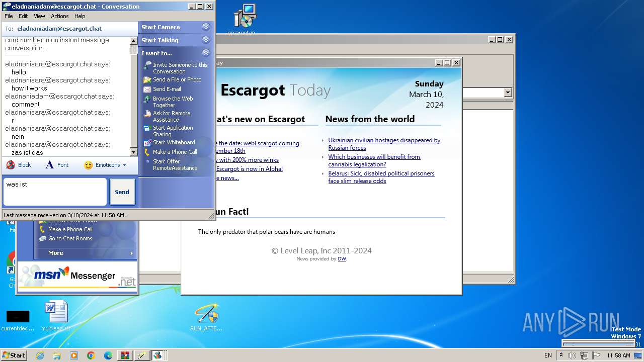Viewport: 644px width, 362px height.
Task: Expand the More submenu in Messenger window
Action: 132,253
